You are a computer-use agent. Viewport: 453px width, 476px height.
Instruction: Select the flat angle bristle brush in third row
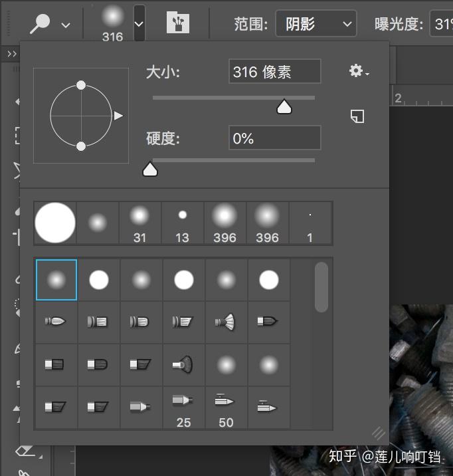point(141,364)
